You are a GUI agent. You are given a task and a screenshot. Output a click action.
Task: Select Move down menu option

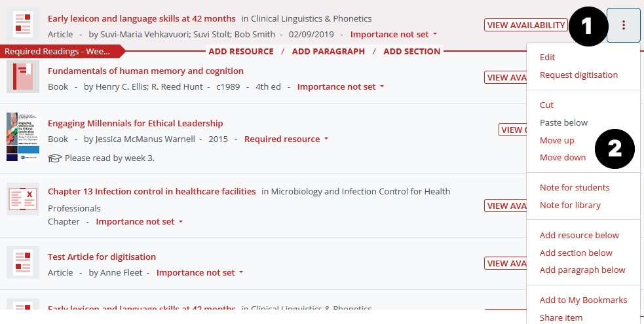[x=562, y=158]
